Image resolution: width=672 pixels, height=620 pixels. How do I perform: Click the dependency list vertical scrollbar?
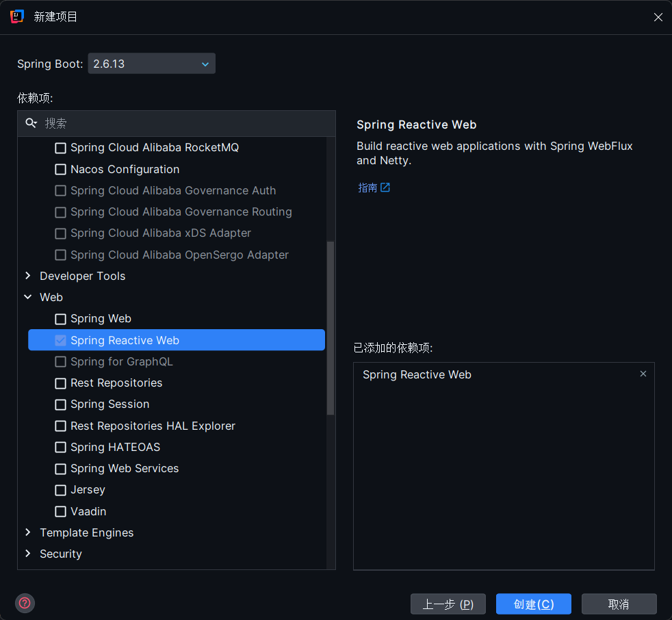click(x=331, y=328)
